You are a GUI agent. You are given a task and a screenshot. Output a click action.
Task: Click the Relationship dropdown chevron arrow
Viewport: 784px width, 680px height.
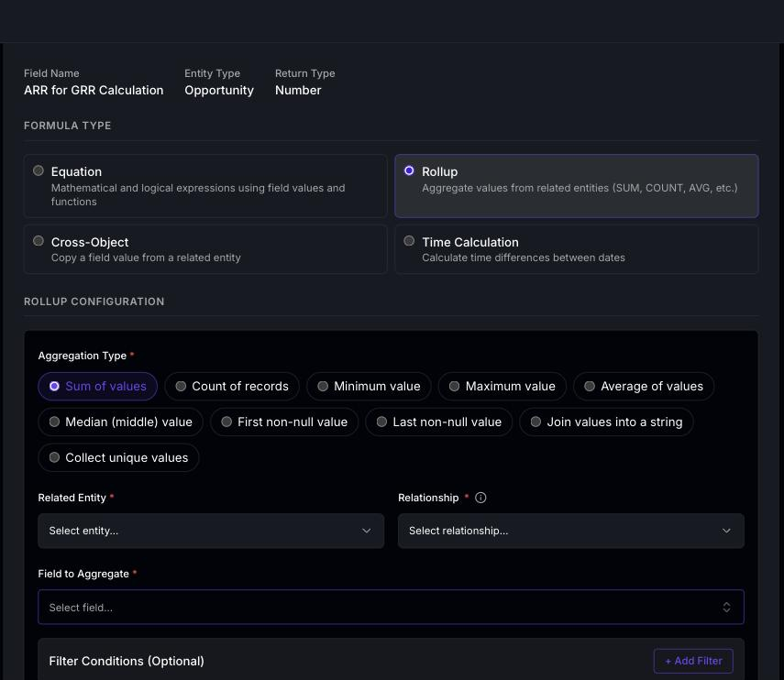coord(726,531)
